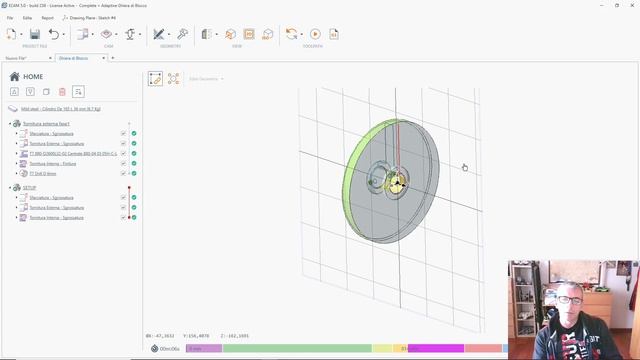Move the operation down with the down-arrow icon
The image size is (640, 360).
click(30, 92)
